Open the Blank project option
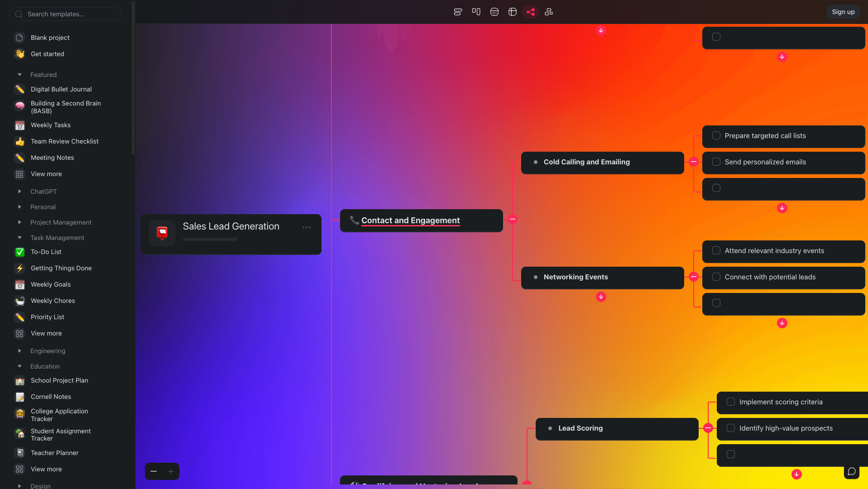868x489 pixels. click(x=50, y=37)
